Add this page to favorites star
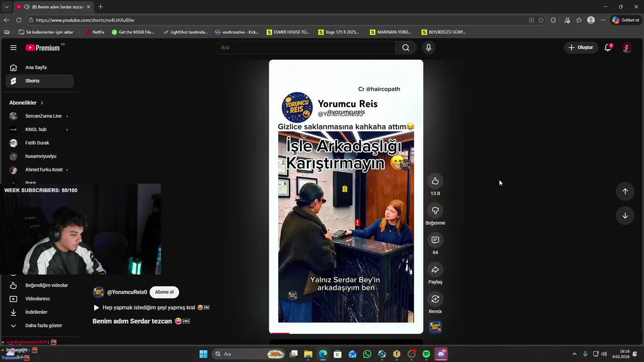 tap(541, 20)
